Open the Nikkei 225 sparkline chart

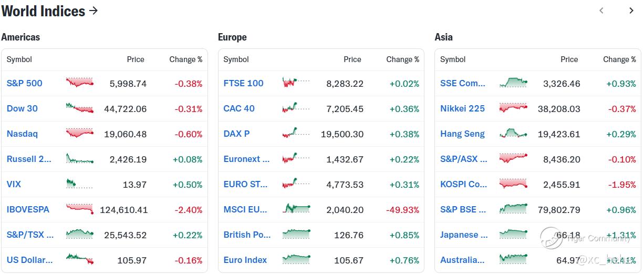pyautogui.click(x=513, y=108)
